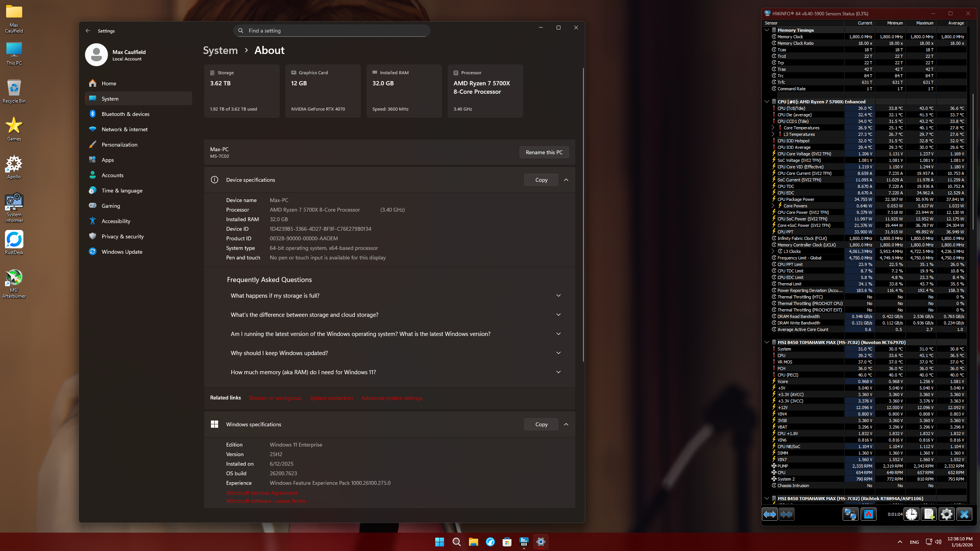
Task: Show hidden tray icons chevron
Action: click(900, 542)
